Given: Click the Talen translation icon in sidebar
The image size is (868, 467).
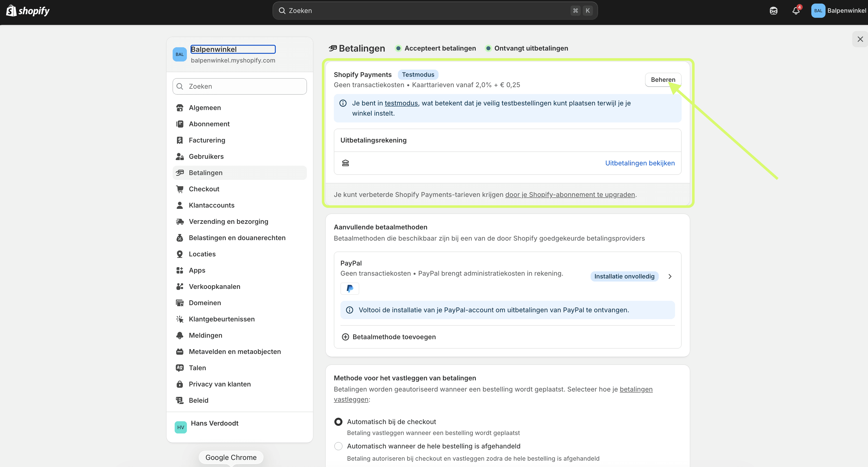Looking at the screenshot, I should [x=179, y=368].
